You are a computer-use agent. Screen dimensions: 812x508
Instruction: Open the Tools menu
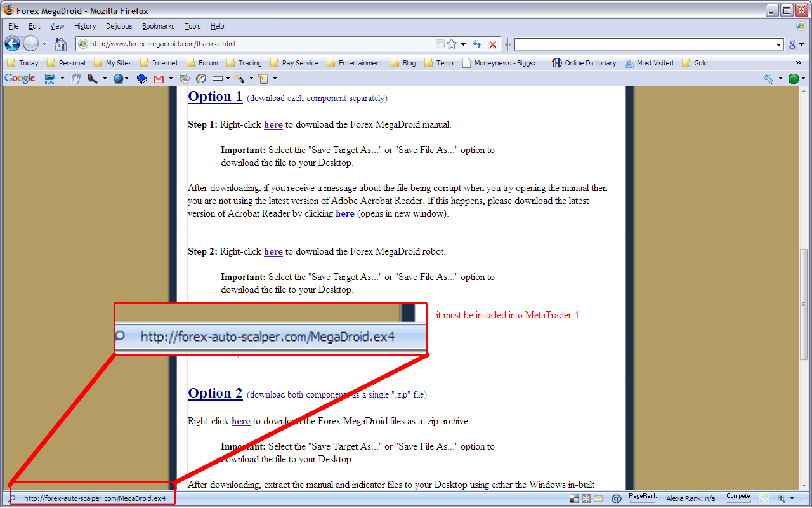(x=193, y=26)
